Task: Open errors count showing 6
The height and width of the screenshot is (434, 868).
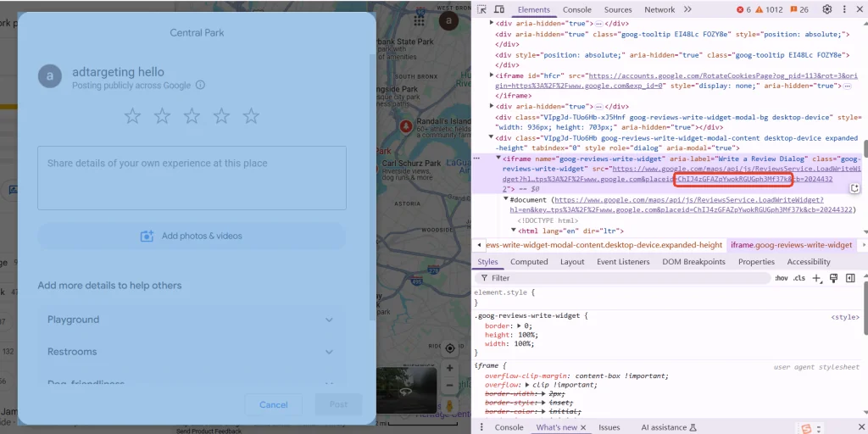Action: point(743,9)
